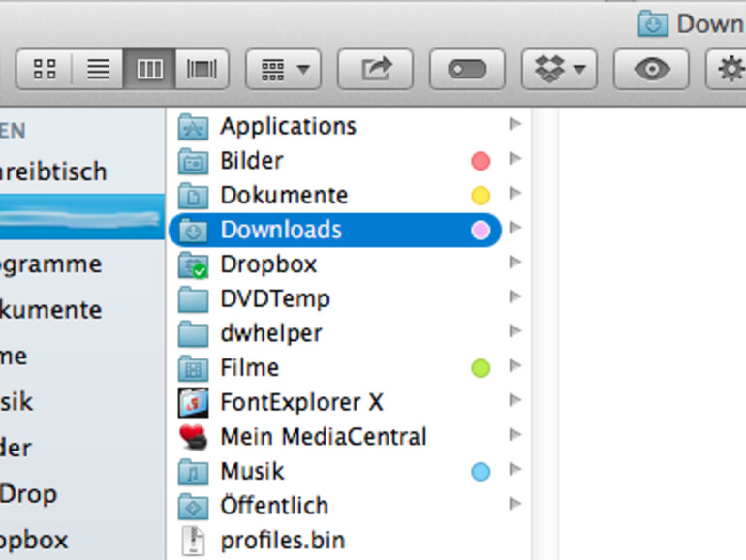The width and height of the screenshot is (746, 560).
Task: Click the red tag dot on Bilder
Action: pyautogui.click(x=481, y=161)
